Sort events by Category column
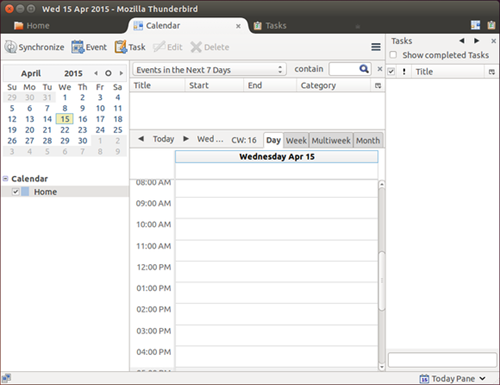 (x=334, y=85)
